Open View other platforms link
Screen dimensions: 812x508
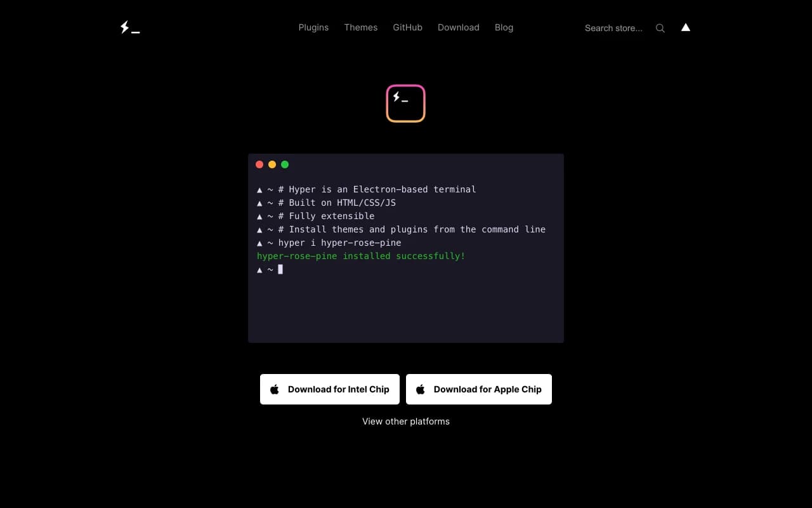point(405,421)
